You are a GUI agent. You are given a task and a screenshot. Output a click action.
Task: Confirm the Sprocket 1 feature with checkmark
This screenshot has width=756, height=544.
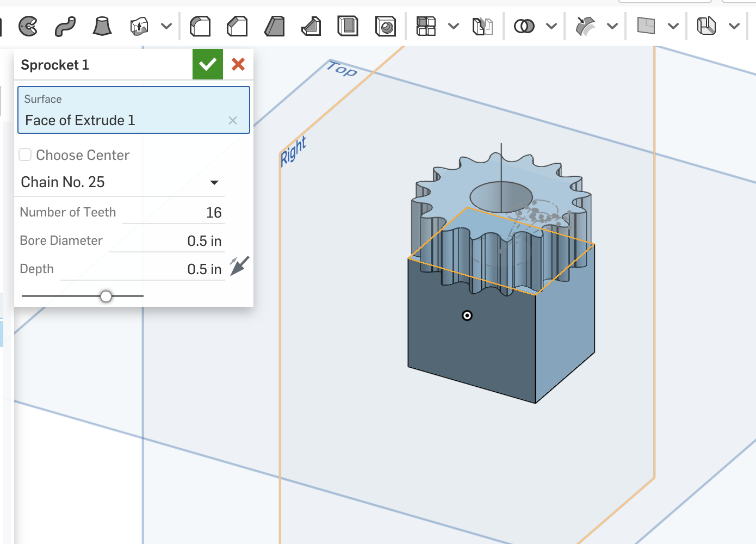(207, 64)
